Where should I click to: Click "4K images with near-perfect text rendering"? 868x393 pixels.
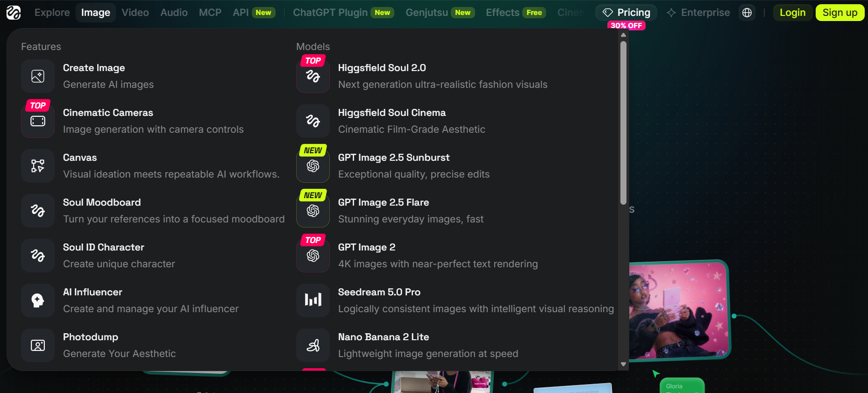(x=438, y=264)
